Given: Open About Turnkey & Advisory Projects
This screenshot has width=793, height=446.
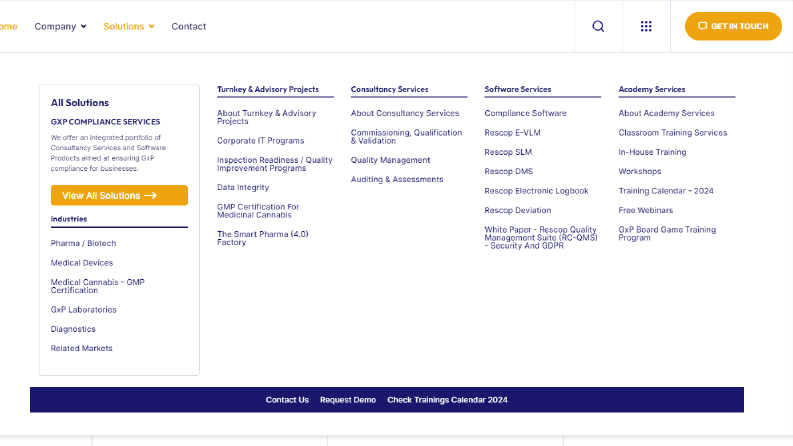Looking at the screenshot, I should click(x=267, y=117).
